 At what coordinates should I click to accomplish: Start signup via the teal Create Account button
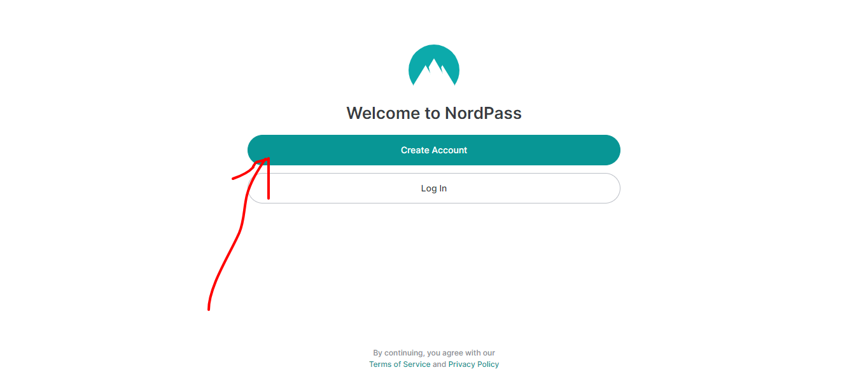434,150
